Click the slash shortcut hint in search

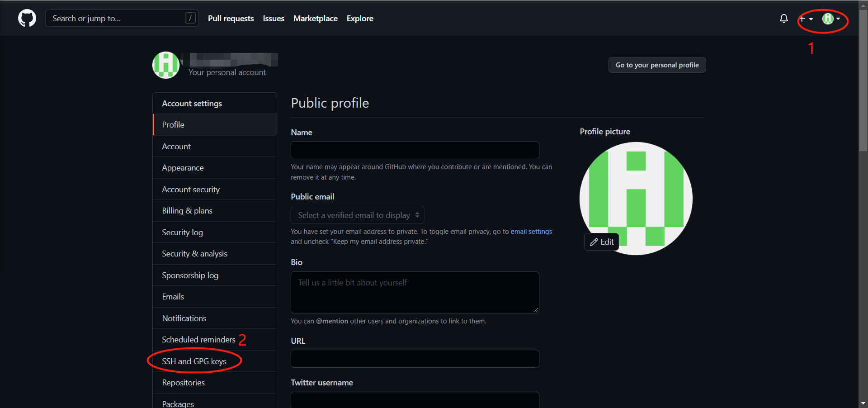(x=190, y=18)
